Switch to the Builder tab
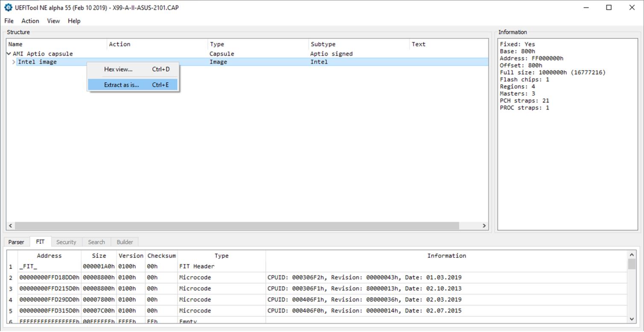This screenshot has height=332, width=644. click(125, 242)
